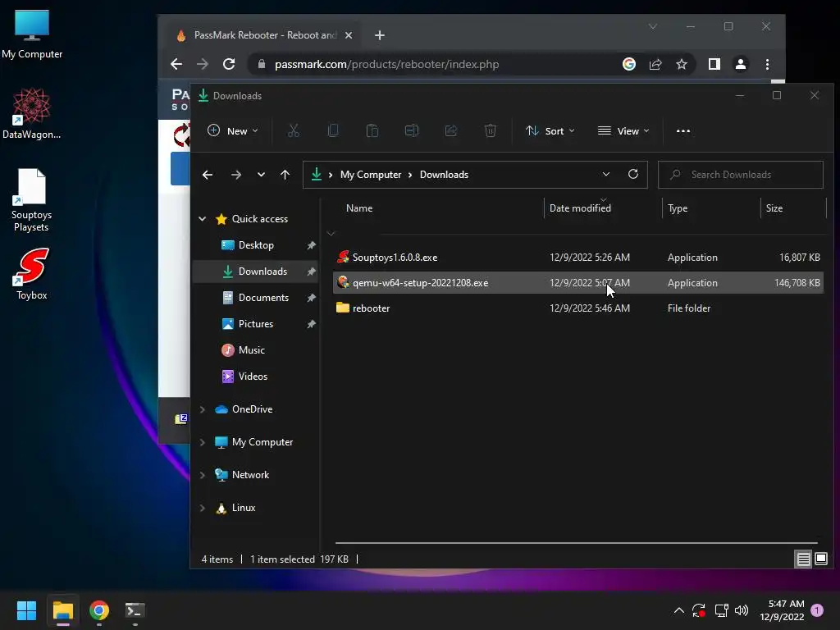
Task: Switch to large thumbnails view icon
Action: point(820,559)
